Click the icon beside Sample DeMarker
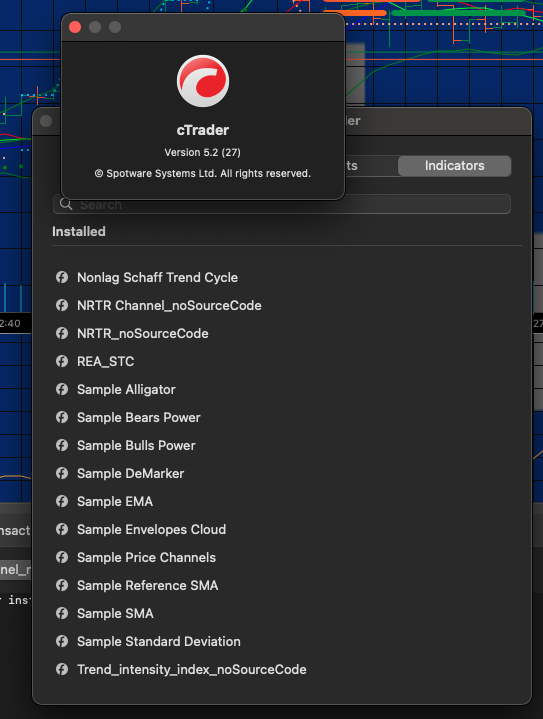The width and height of the screenshot is (543, 719). [62, 473]
